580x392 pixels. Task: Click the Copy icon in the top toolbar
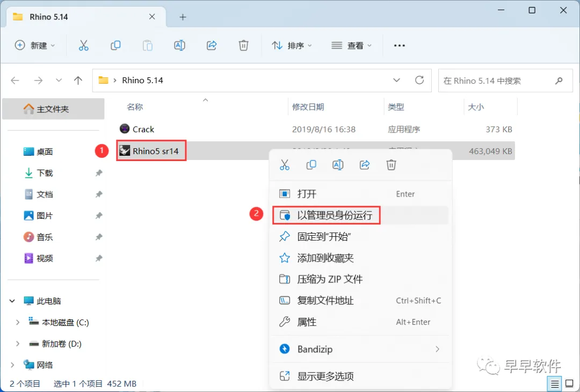click(x=116, y=46)
